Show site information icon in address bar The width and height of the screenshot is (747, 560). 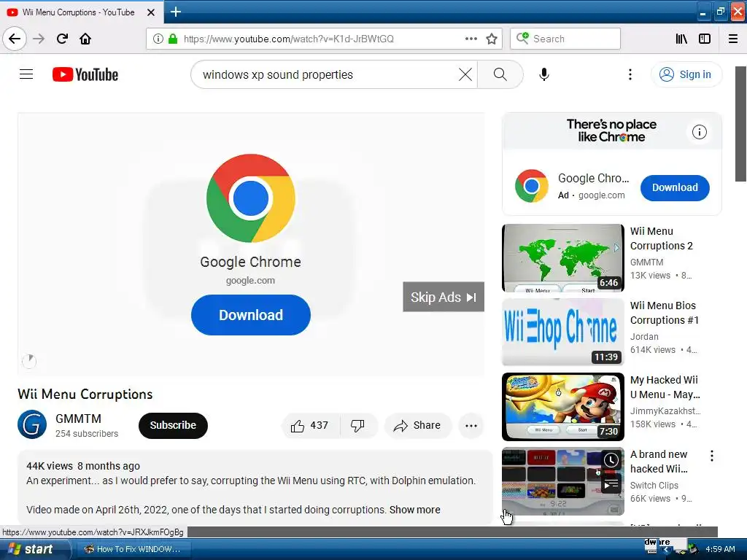(158, 39)
